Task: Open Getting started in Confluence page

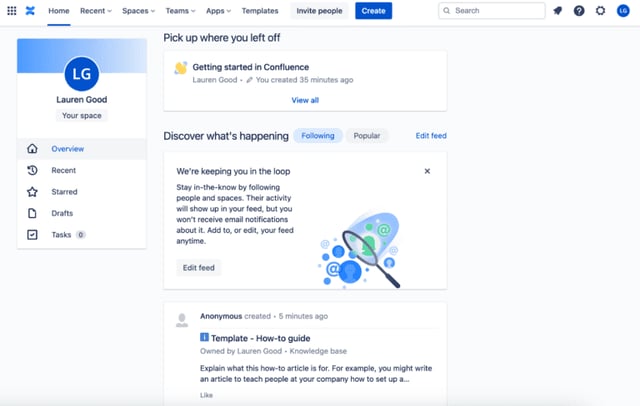Action: [251, 67]
